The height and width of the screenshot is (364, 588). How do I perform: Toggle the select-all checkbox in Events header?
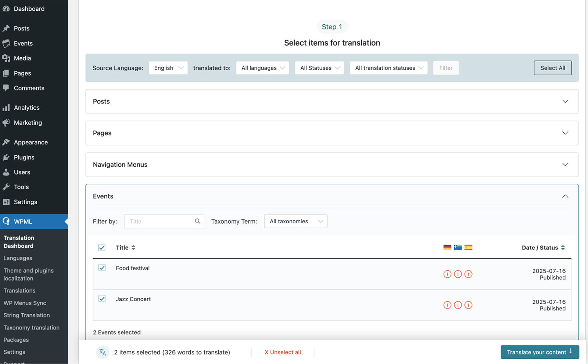tap(102, 248)
